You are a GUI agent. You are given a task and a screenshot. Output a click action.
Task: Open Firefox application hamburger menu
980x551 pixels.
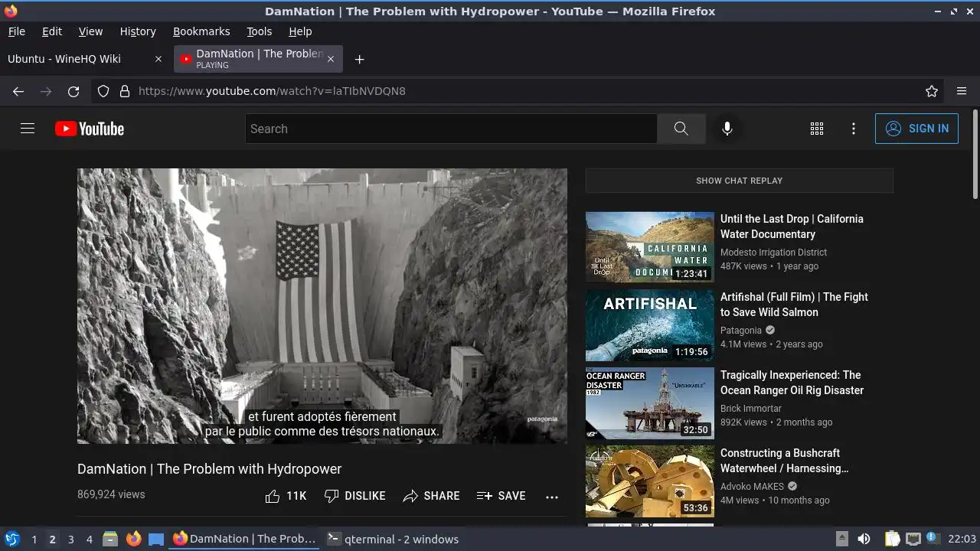pos(962,91)
